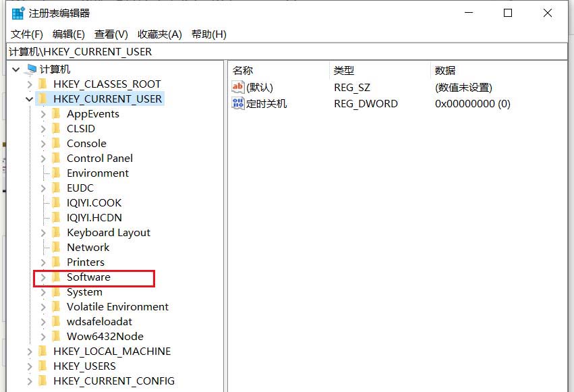Click the System folder icon
Viewport: 574px width, 392px height.
56,291
